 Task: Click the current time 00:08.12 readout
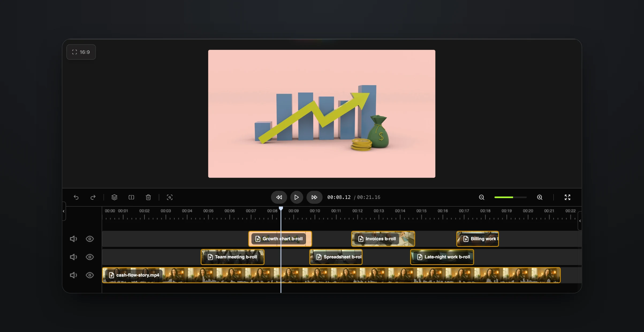tap(339, 197)
